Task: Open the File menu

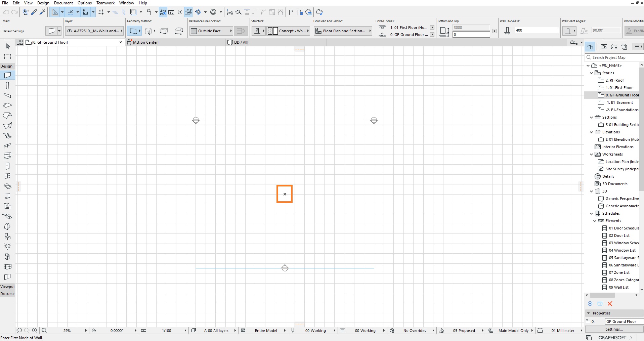Action: [x=5, y=3]
